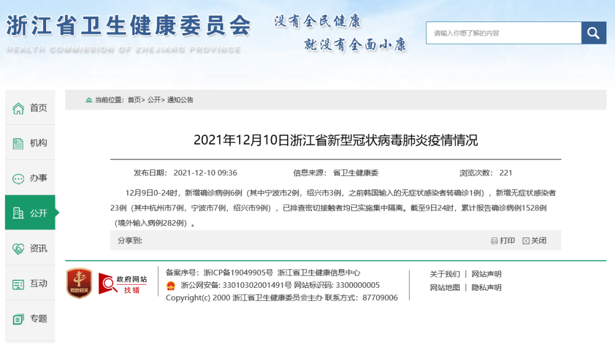The width and height of the screenshot is (615, 364).
Task: Click the 关闭 close article control
Action: point(526,240)
